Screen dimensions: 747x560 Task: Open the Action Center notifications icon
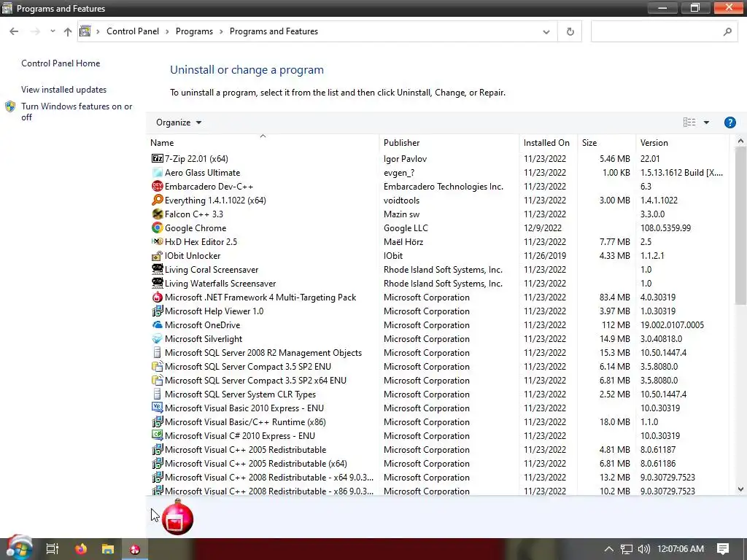(723, 549)
